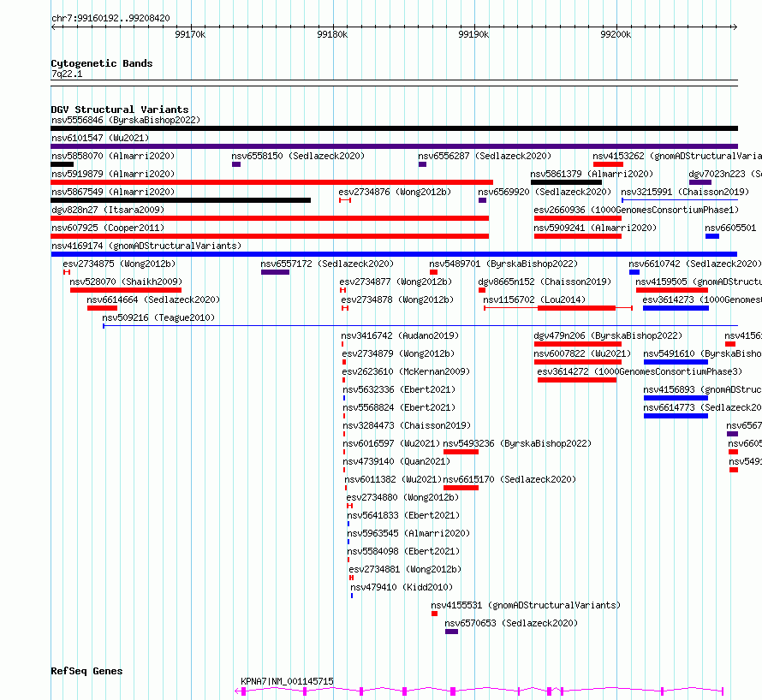Open esv2734875 (Wong2012b) variant
The image size is (762, 700).
point(119,264)
